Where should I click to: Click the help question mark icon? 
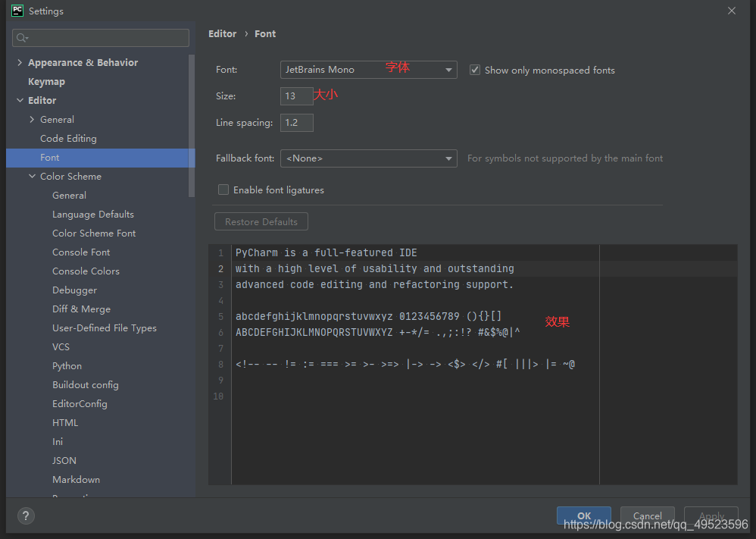25,515
